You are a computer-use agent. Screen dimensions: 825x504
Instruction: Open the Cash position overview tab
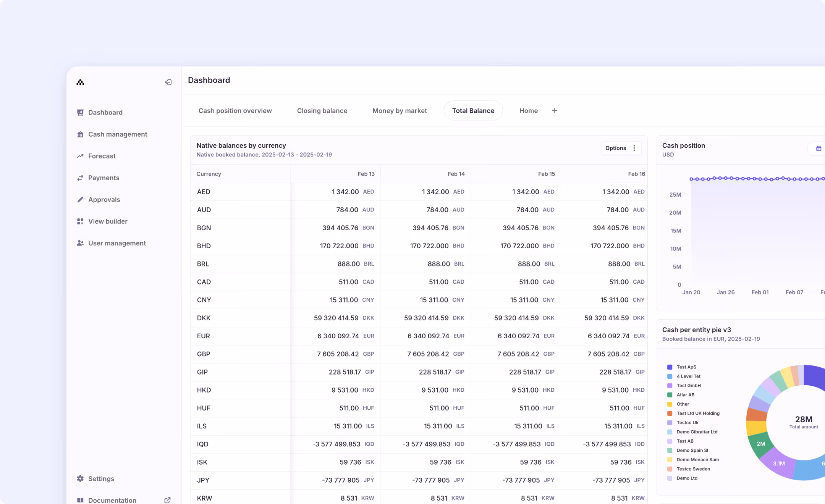click(235, 111)
